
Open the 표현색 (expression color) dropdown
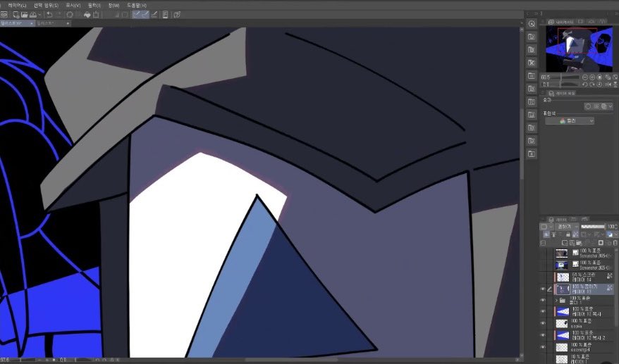570,120
